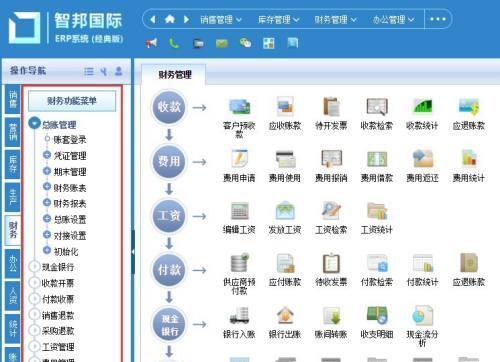Open 费用申请 icon
The height and width of the screenshot is (362, 500).
pyautogui.click(x=239, y=159)
